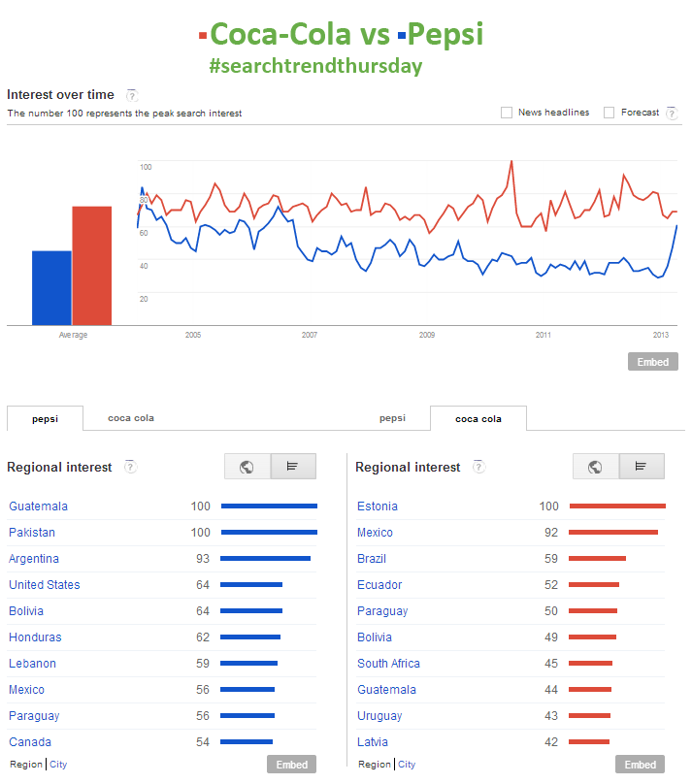The width and height of the screenshot is (692, 784).
Task: Open Paraguay in pepsi regional list
Action: 34,716
